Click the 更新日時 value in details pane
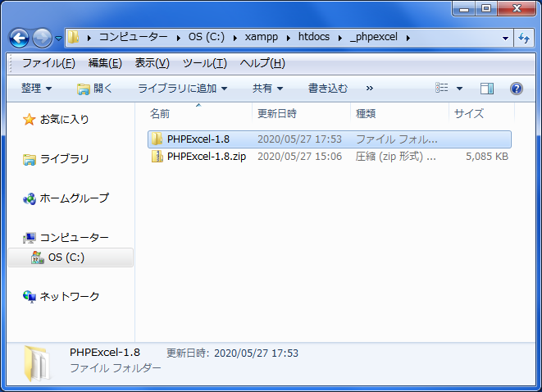Screen dimensions: 542x392 [256, 353]
